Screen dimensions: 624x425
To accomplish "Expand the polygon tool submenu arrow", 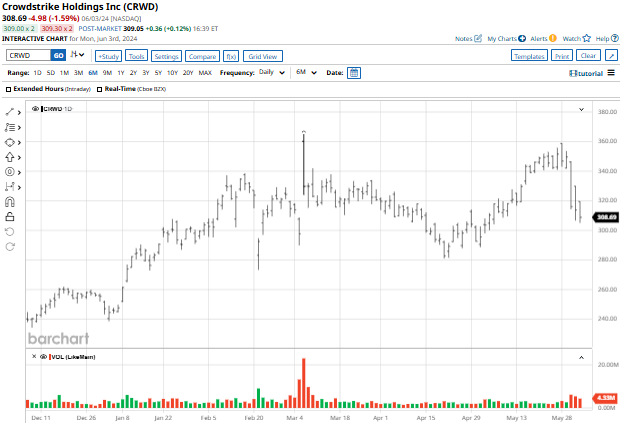I will [19, 142].
